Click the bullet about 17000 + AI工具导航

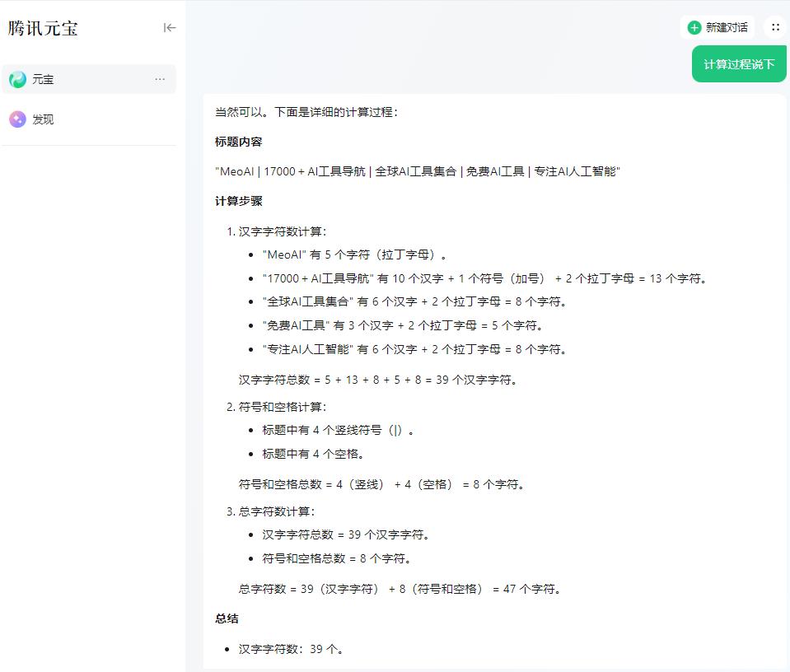(x=484, y=278)
